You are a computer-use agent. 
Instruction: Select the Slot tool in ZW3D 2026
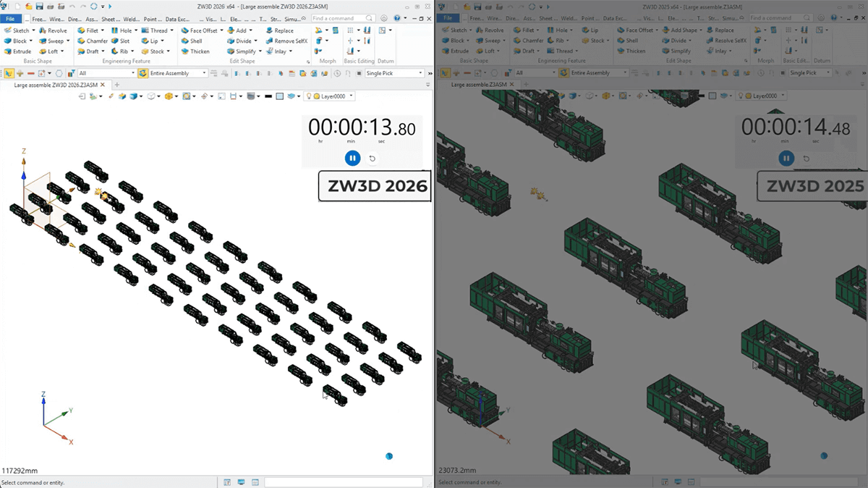pyautogui.click(x=124, y=41)
